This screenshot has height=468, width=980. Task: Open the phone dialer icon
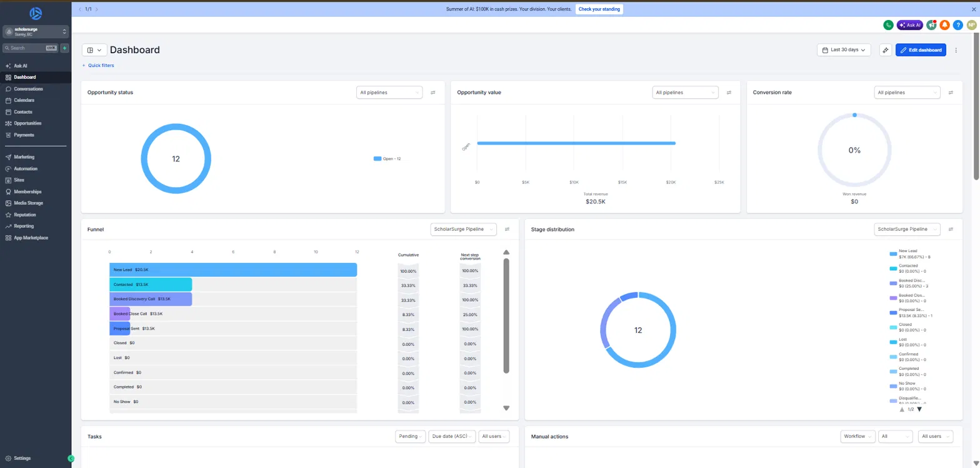tap(887, 25)
